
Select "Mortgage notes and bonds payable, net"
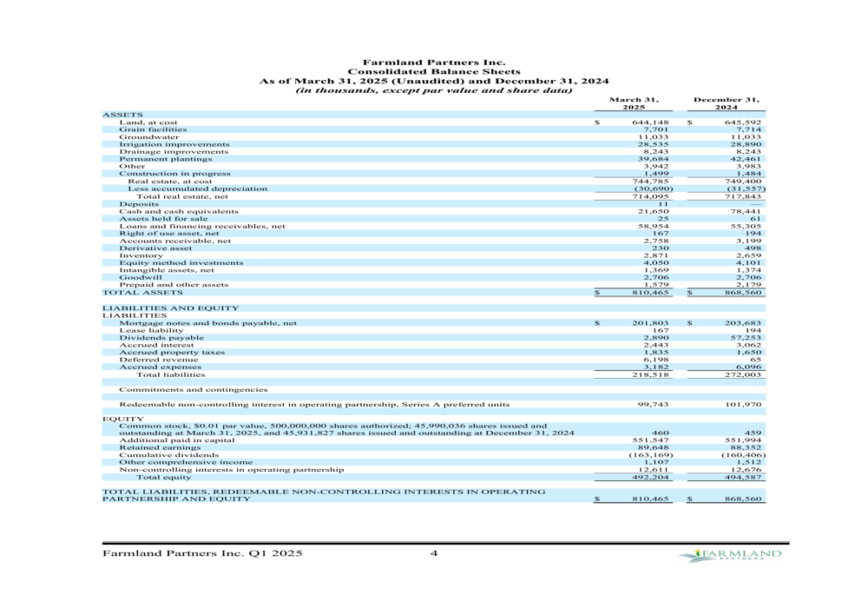pos(207,323)
